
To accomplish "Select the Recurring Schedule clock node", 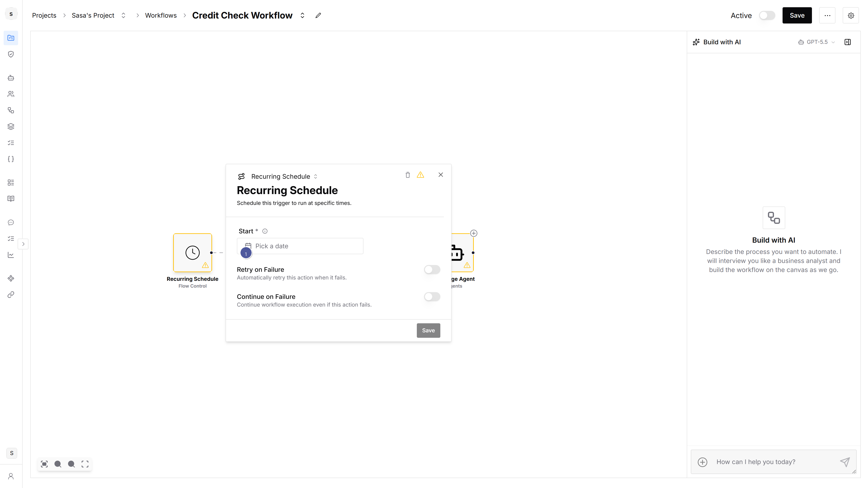I will click(192, 253).
